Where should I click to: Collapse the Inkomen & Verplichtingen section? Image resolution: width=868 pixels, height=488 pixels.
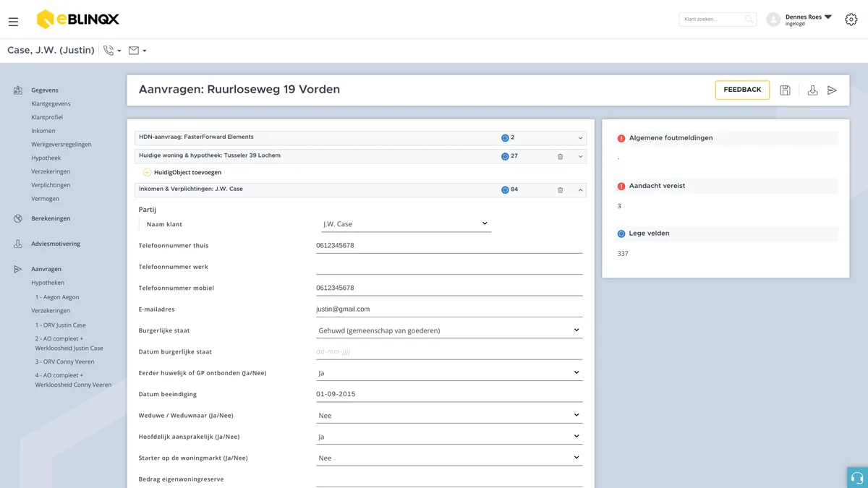[x=580, y=190]
